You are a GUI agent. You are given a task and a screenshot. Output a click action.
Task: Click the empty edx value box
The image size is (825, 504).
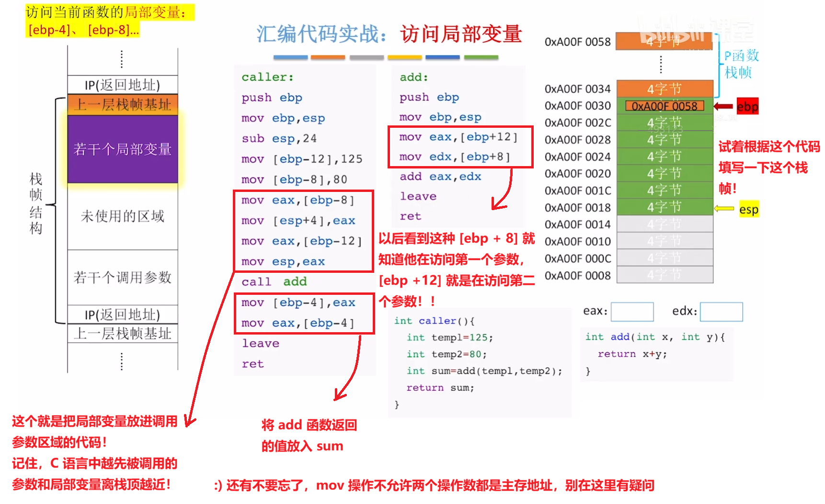tap(722, 312)
